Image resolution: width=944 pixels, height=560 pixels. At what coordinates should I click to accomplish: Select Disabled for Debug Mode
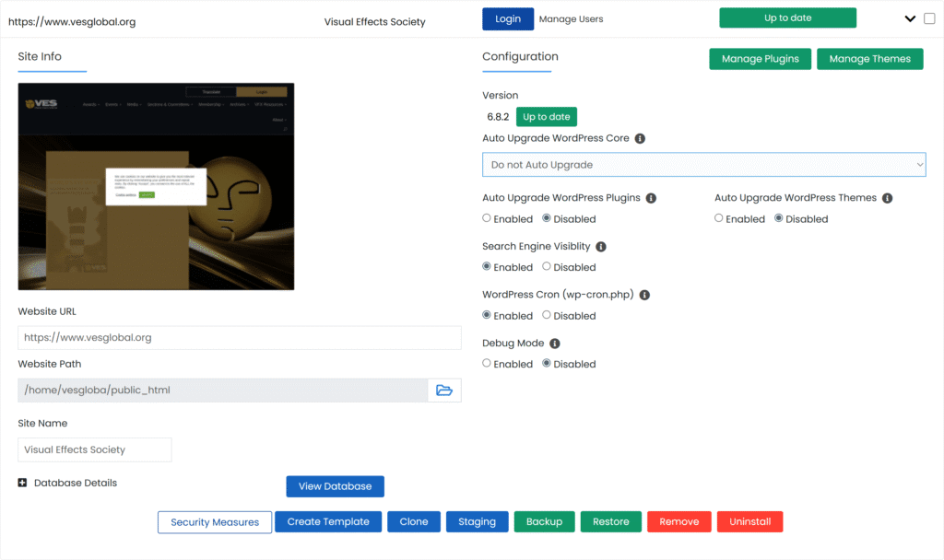point(547,363)
